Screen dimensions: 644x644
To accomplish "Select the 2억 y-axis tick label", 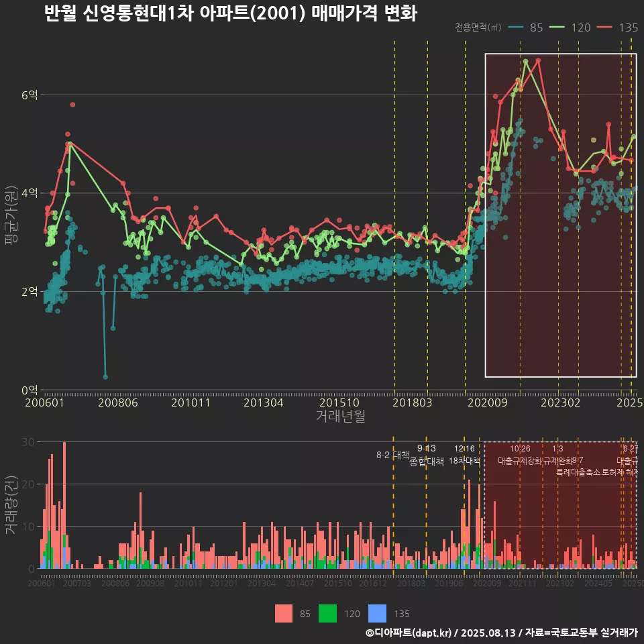I will point(30,292).
